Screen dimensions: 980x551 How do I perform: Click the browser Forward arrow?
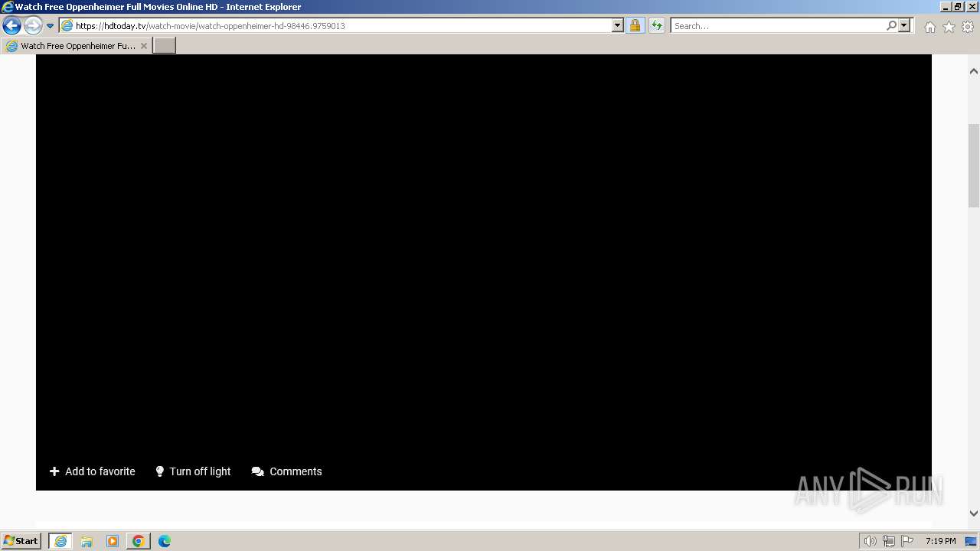[x=33, y=25]
